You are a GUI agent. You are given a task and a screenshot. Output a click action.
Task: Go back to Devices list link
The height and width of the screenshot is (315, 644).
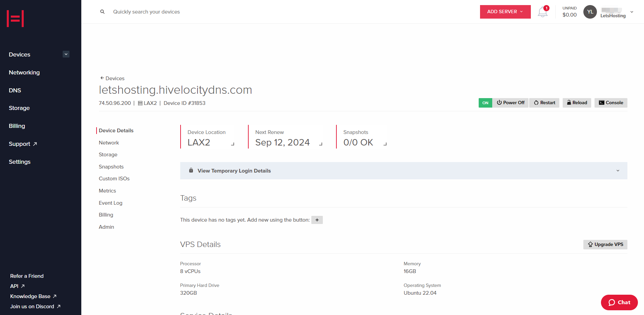(x=115, y=78)
